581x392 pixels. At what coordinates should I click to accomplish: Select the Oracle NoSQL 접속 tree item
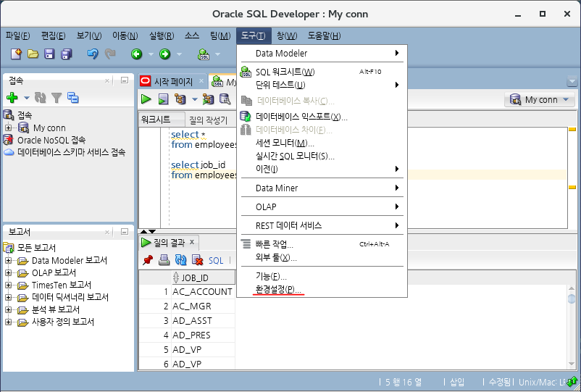point(51,140)
